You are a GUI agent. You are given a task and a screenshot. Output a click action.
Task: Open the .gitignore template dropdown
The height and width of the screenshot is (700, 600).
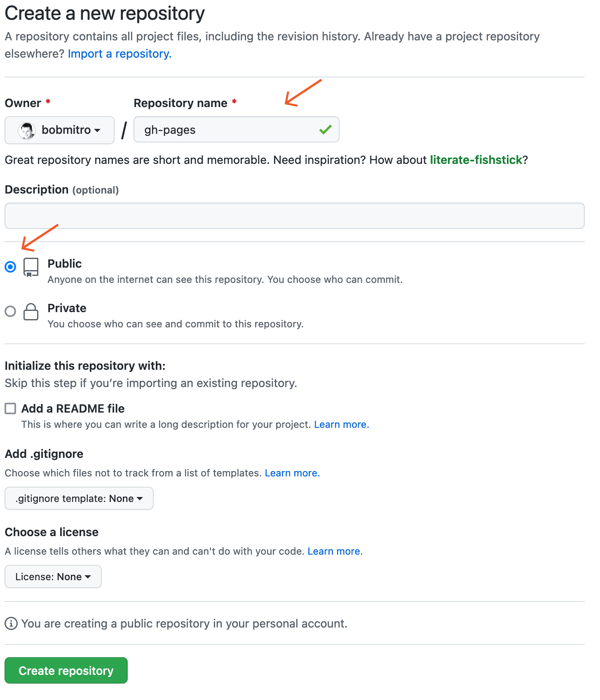coord(79,498)
